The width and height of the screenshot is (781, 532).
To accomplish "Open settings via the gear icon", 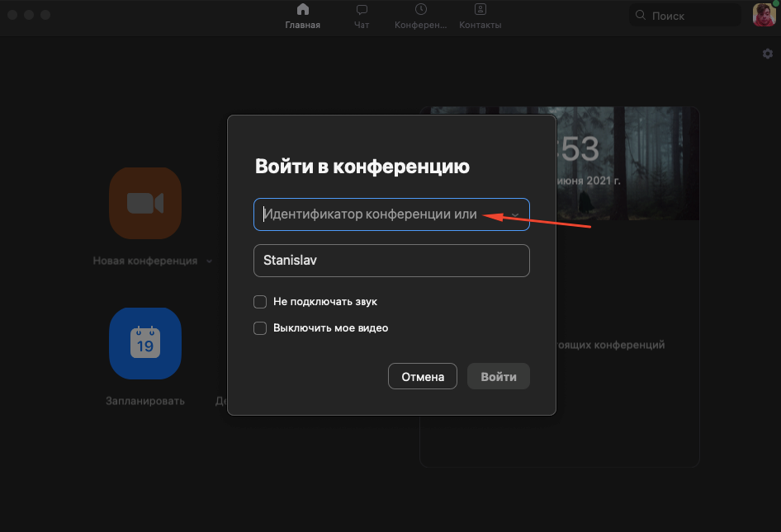I will (767, 53).
